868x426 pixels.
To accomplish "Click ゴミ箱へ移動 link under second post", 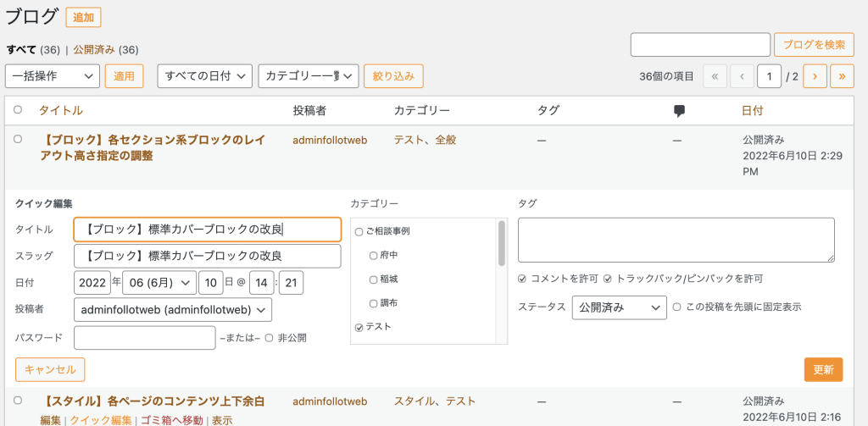I will pos(171,420).
